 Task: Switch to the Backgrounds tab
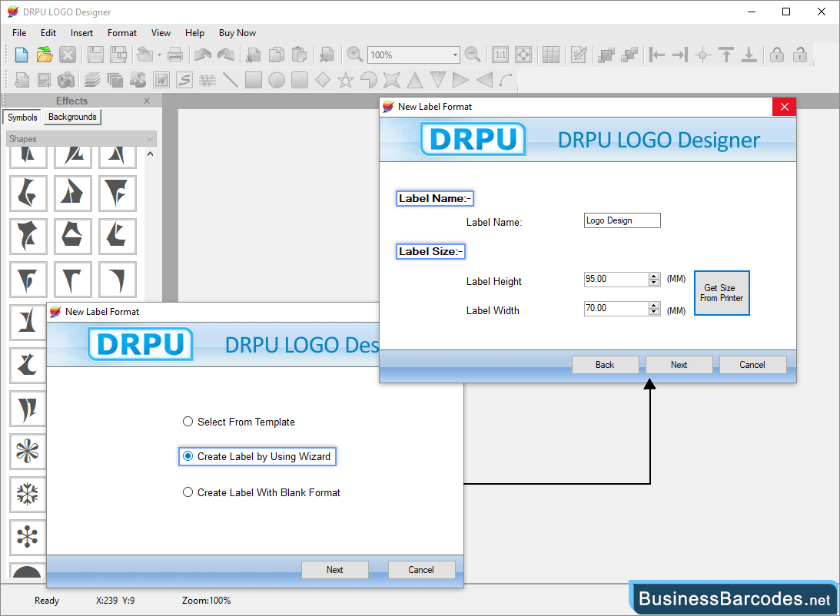[x=72, y=117]
